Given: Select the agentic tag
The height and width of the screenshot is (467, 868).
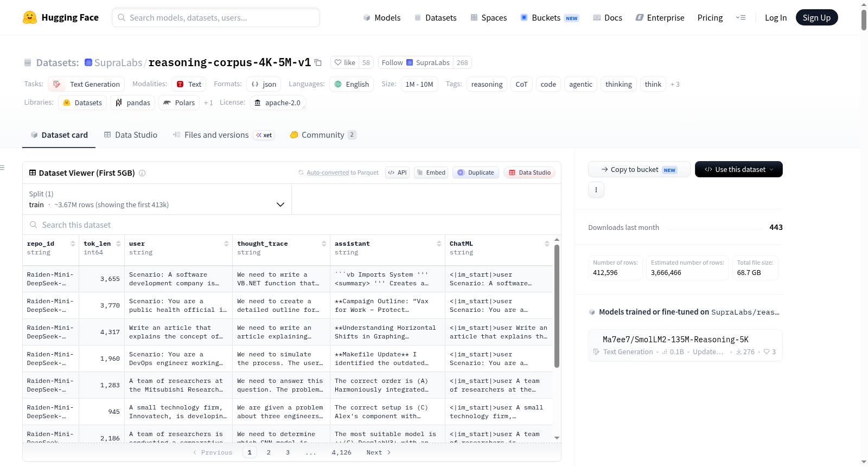Looking at the screenshot, I should (x=580, y=84).
